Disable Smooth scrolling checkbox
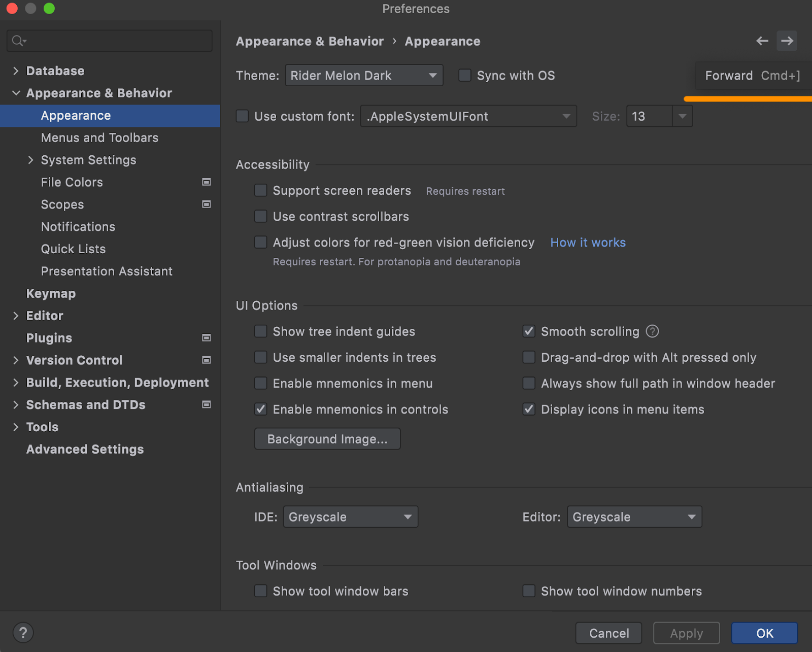The width and height of the screenshot is (812, 652). pos(529,331)
